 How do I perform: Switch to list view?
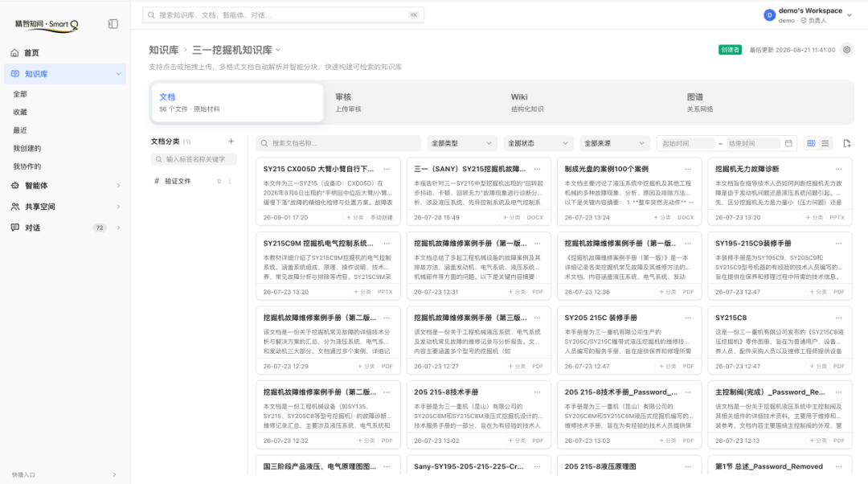pyautogui.click(x=825, y=143)
